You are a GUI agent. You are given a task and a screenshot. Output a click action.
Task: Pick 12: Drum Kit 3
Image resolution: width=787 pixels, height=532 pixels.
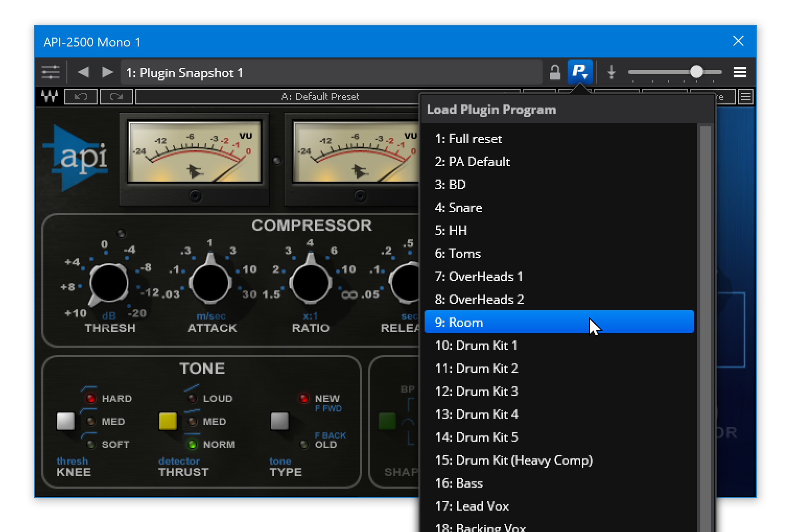click(559, 392)
